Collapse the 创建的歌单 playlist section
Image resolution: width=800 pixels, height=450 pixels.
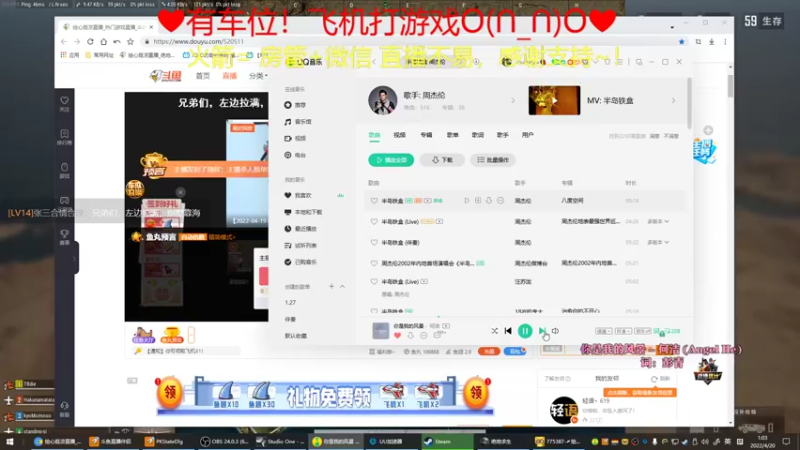(x=342, y=287)
